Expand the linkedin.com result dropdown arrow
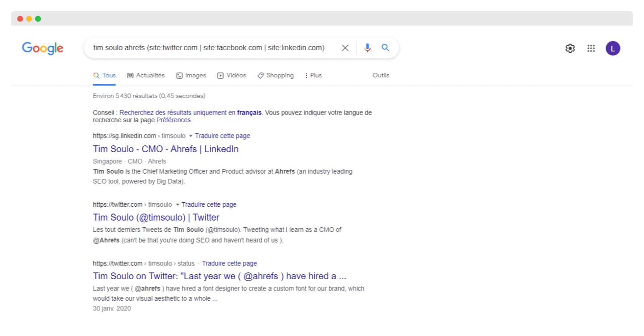This screenshot has height=336, width=644. point(190,136)
